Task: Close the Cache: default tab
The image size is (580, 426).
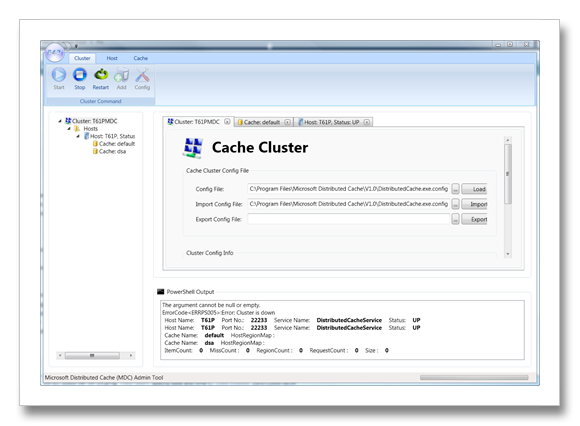Action: [x=287, y=122]
